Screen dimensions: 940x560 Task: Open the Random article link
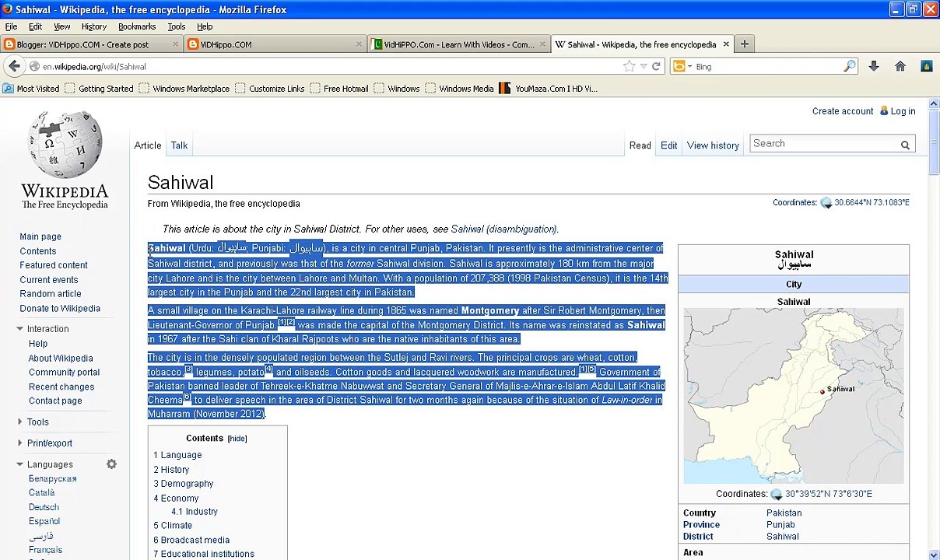pos(51,294)
